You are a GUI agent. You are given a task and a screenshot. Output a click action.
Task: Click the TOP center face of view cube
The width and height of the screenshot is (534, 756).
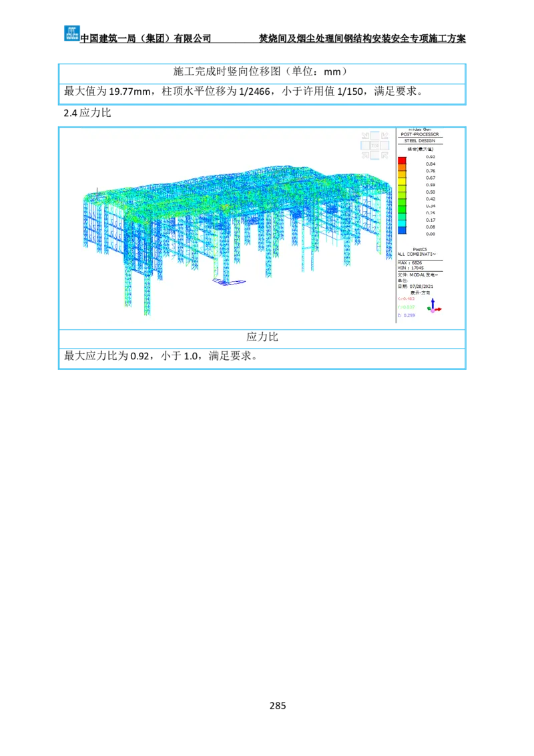(374, 145)
